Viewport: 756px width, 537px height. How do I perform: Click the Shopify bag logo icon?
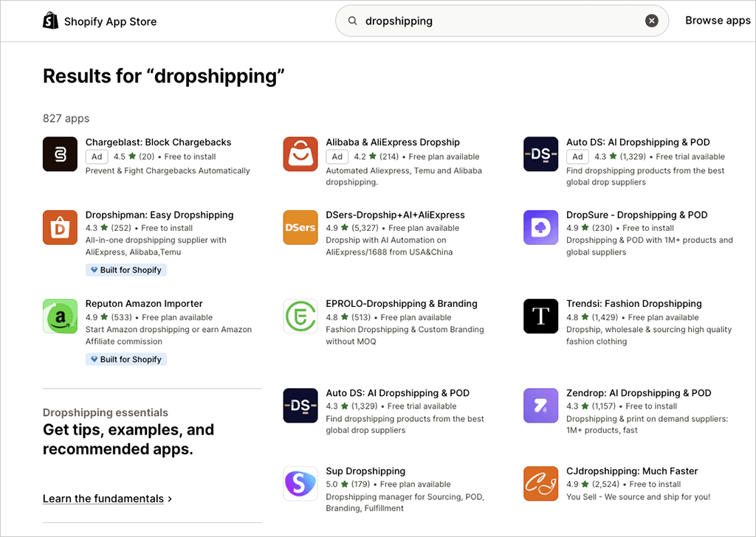click(51, 21)
